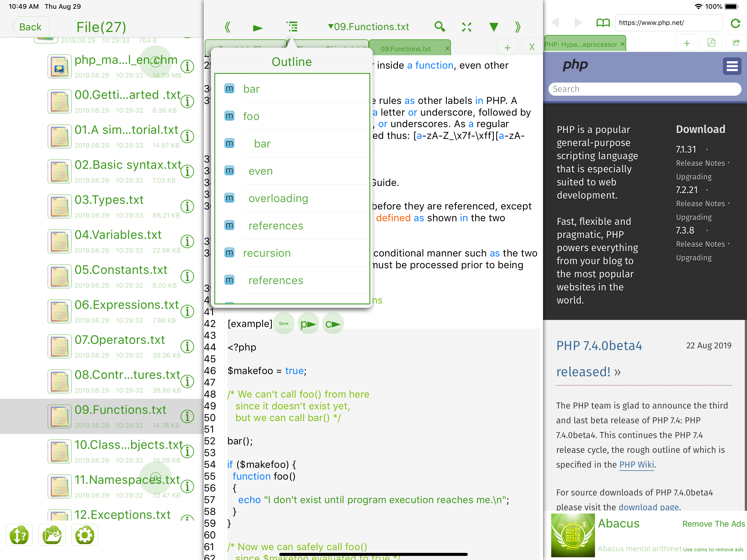The width and height of the screenshot is (747, 560).
Task: Reload the php.net page
Action: tap(735, 23)
